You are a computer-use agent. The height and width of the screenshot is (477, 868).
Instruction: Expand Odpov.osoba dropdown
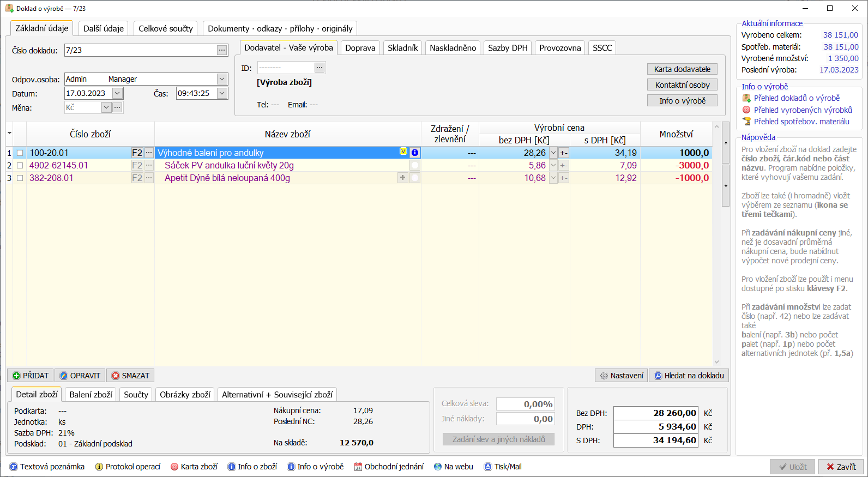(222, 79)
